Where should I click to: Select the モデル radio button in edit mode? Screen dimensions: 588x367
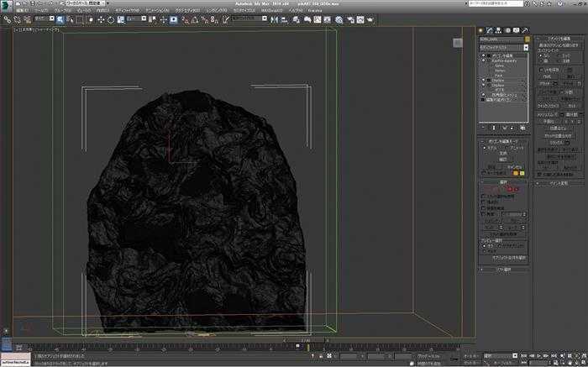click(484, 148)
